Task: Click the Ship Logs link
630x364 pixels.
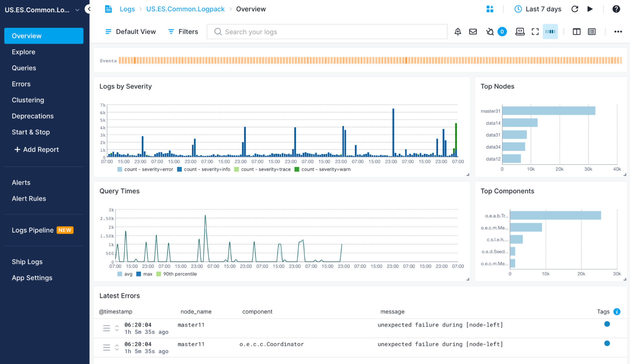Action: point(27,262)
